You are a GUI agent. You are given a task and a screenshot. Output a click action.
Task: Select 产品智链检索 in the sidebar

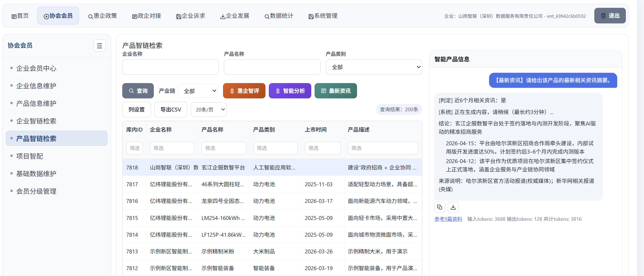tap(57, 139)
